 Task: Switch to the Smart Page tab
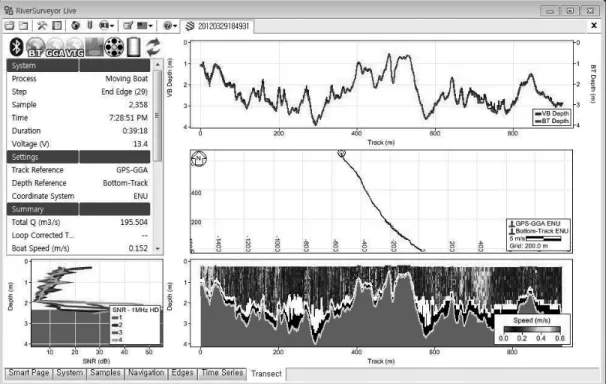(x=29, y=373)
